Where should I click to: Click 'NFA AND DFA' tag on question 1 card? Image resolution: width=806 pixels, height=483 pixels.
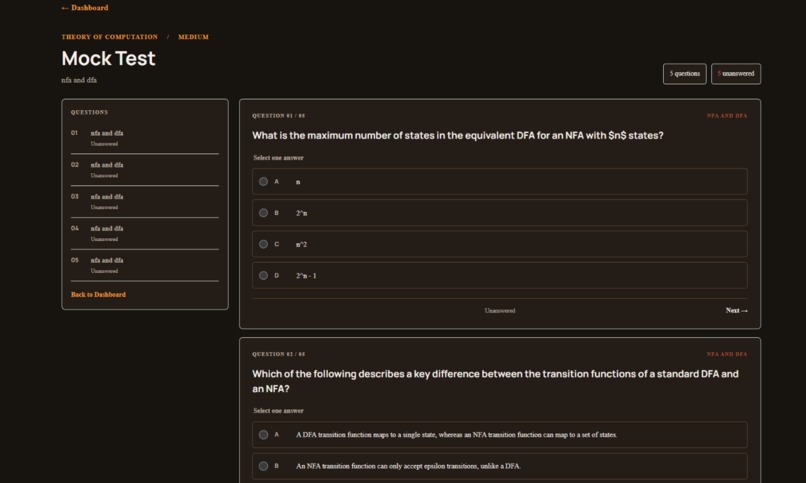[727, 116]
